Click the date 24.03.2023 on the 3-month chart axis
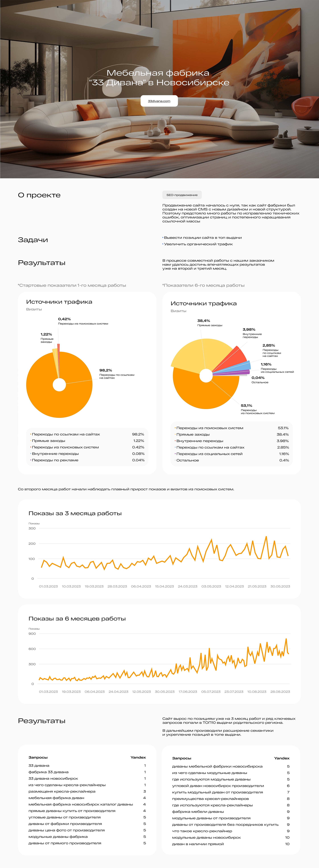319x868 pixels. 188,586
